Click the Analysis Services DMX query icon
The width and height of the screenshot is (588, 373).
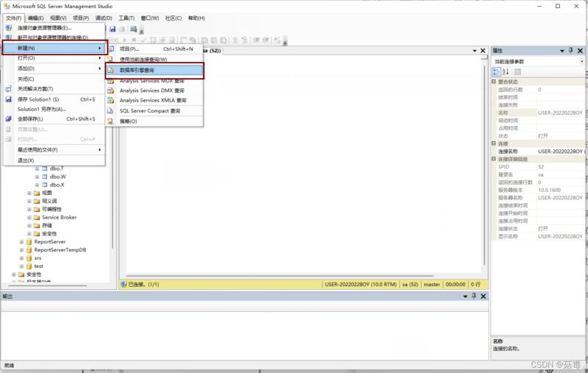pos(111,90)
